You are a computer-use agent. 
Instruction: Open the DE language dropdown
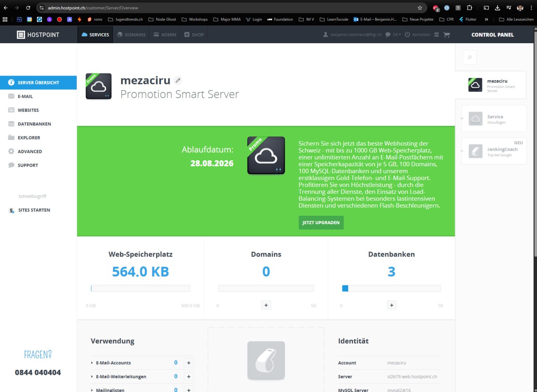[x=397, y=35]
